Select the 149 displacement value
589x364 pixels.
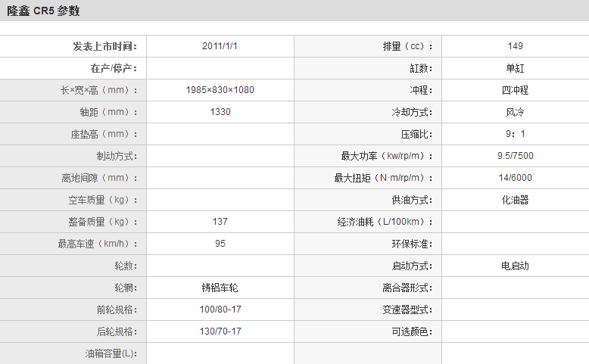(x=515, y=46)
